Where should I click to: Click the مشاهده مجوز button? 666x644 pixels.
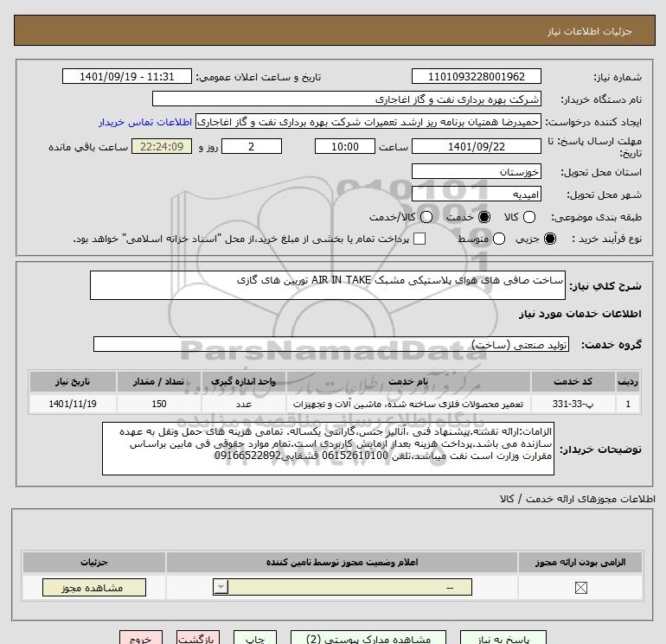click(x=94, y=588)
